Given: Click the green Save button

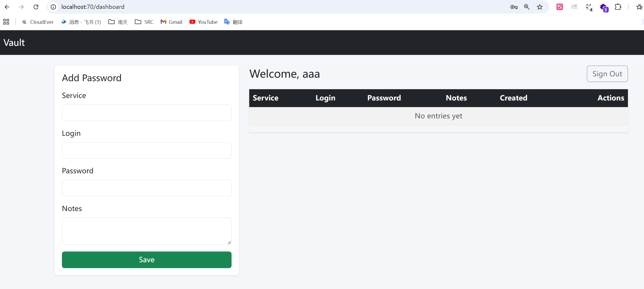Looking at the screenshot, I should (x=147, y=260).
